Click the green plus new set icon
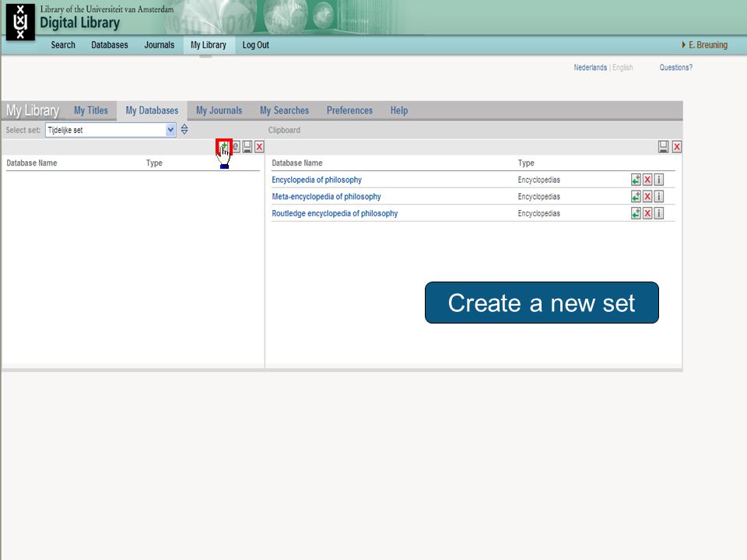The height and width of the screenshot is (560, 747). click(x=224, y=147)
